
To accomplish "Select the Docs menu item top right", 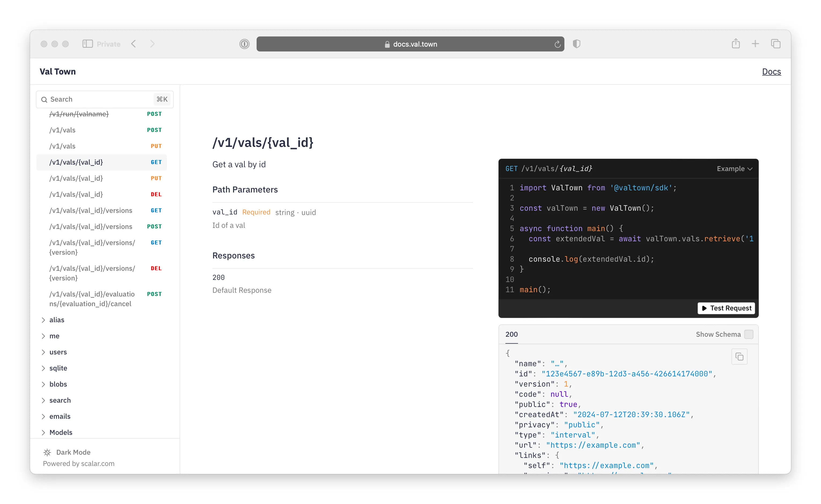I will pyautogui.click(x=772, y=72).
